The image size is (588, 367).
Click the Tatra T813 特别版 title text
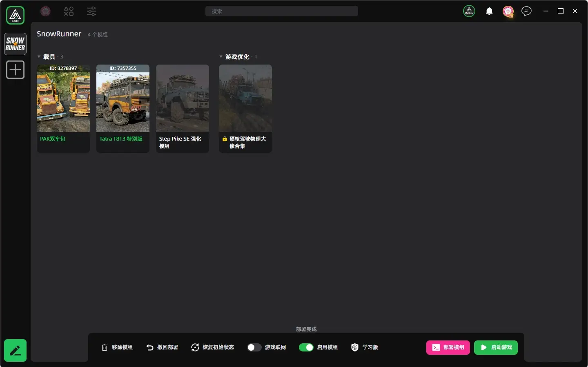pos(121,139)
